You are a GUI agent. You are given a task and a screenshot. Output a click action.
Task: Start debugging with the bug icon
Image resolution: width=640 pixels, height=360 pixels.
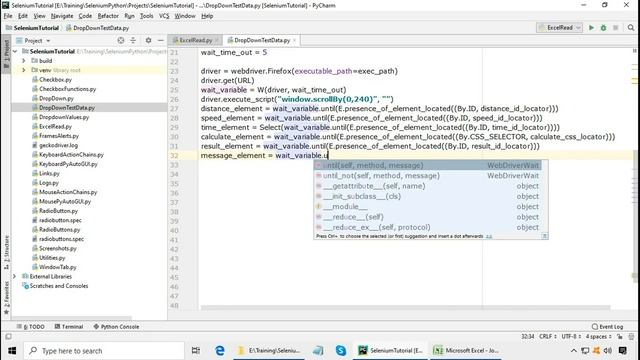[x=603, y=28]
